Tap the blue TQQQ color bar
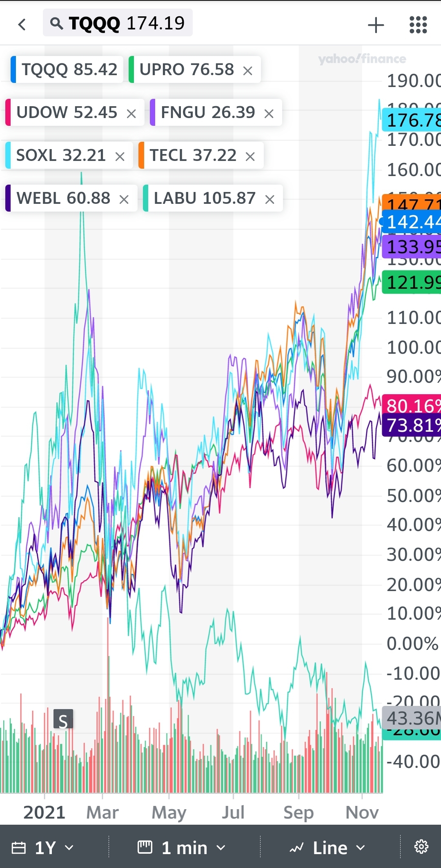The height and width of the screenshot is (868, 441). (x=13, y=69)
